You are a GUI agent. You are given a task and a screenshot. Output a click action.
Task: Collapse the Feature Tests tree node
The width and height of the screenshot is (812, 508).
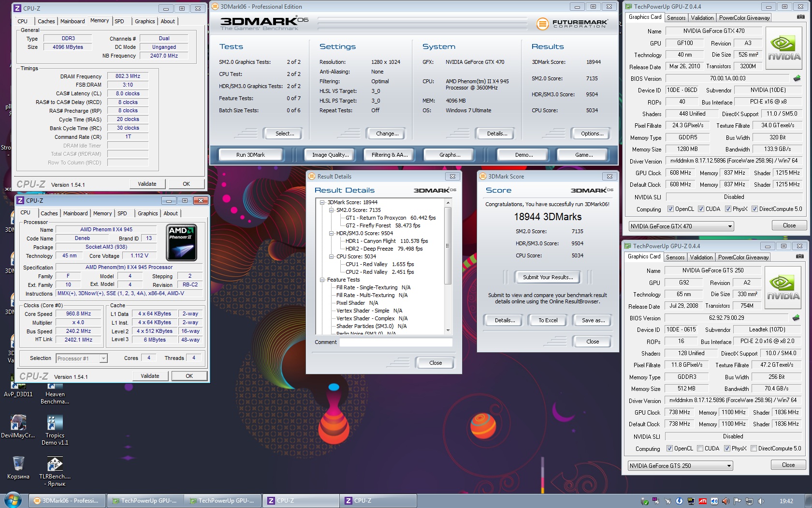[322, 280]
